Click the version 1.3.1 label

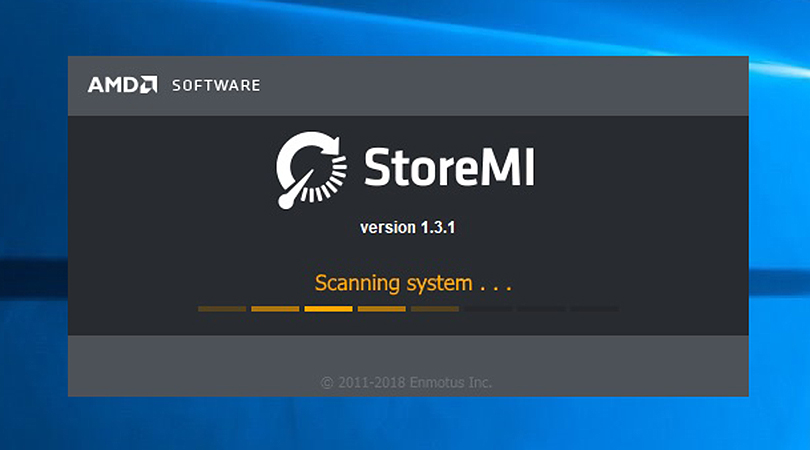(408, 227)
